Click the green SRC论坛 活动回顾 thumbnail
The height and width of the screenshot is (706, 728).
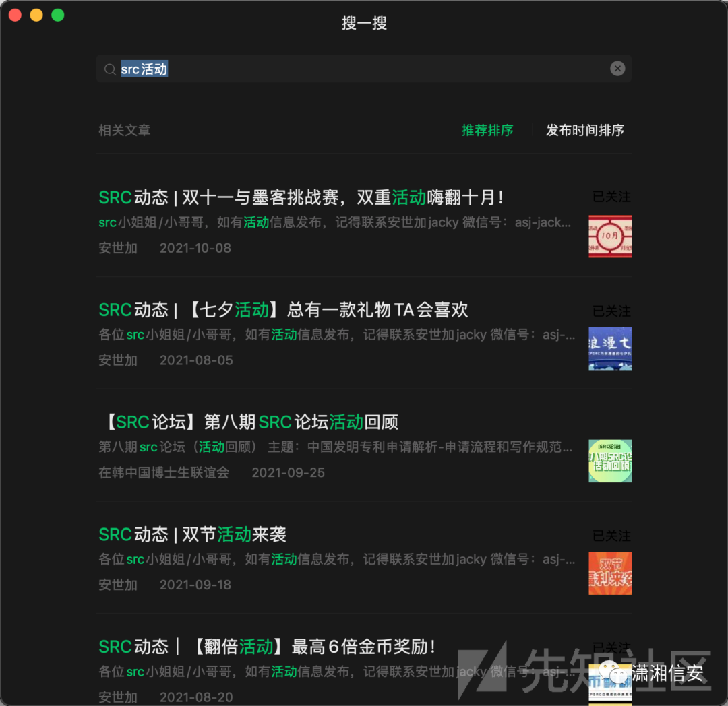click(609, 461)
